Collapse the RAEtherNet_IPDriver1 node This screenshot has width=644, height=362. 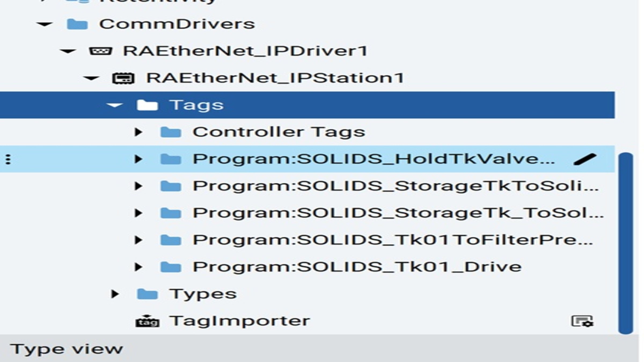pyautogui.click(x=68, y=51)
